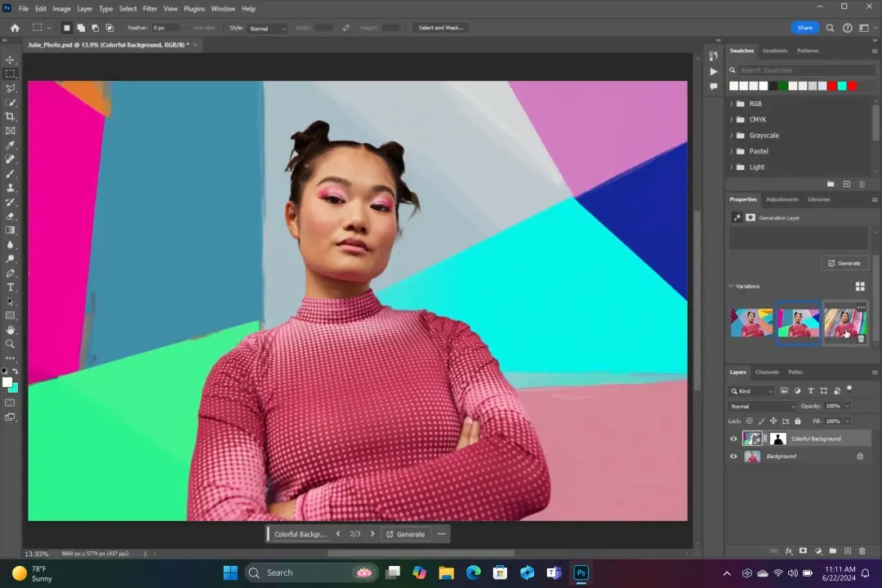
Task: Select the Eyedropper tool
Action: point(11,145)
